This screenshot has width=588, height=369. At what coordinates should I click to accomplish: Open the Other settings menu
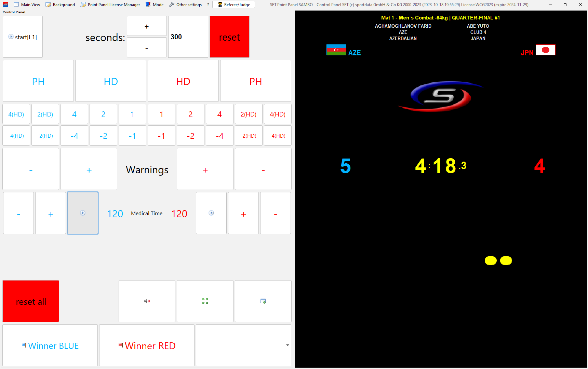tap(185, 4)
